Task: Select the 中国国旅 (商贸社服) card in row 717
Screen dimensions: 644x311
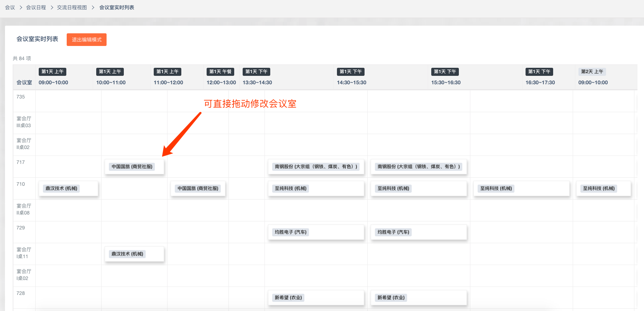Action: (x=134, y=167)
